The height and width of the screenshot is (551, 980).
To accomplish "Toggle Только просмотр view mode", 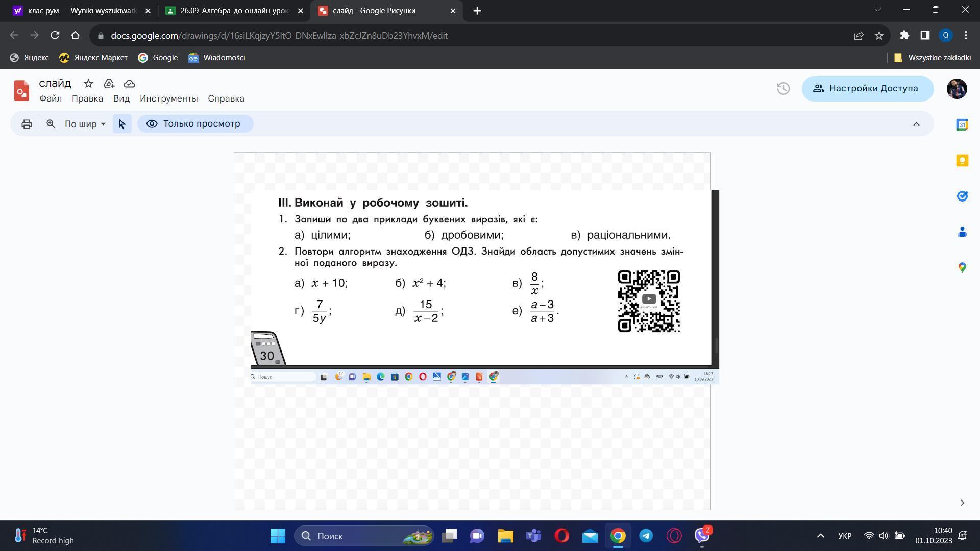I will (x=195, y=124).
